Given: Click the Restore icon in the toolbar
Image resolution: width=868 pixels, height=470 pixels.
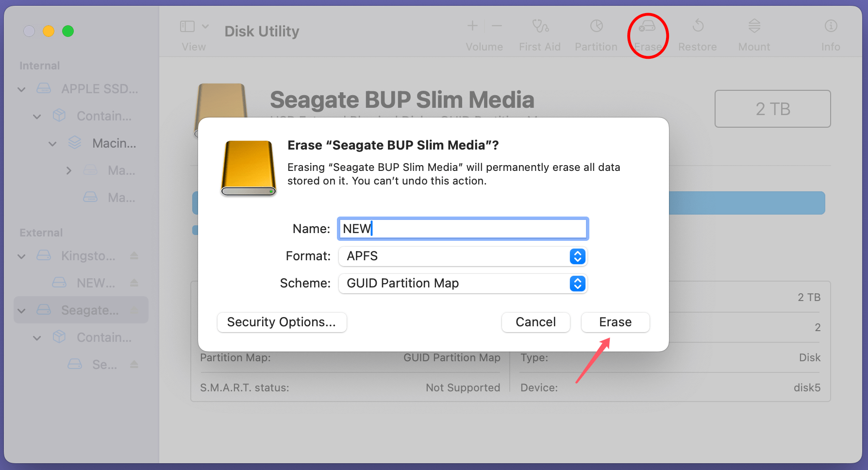Looking at the screenshot, I should point(698,34).
